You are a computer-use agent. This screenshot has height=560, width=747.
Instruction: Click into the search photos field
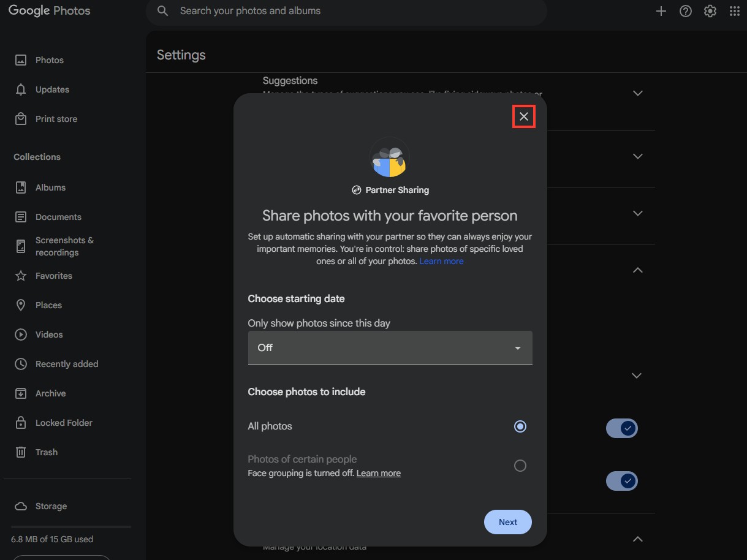tap(346, 11)
